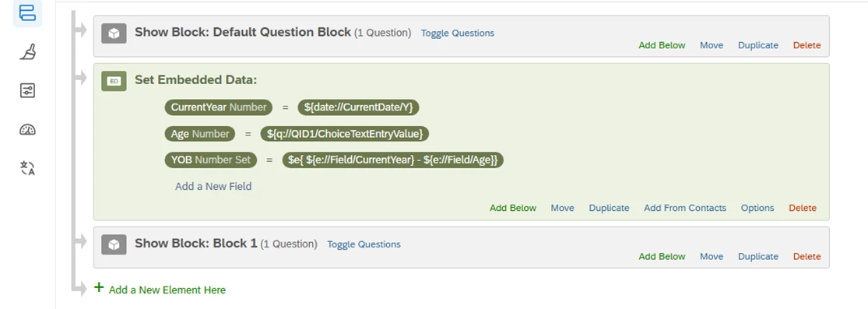Open the Quotas gauge icon
Image resolution: width=868 pixels, height=309 pixels.
[27, 129]
